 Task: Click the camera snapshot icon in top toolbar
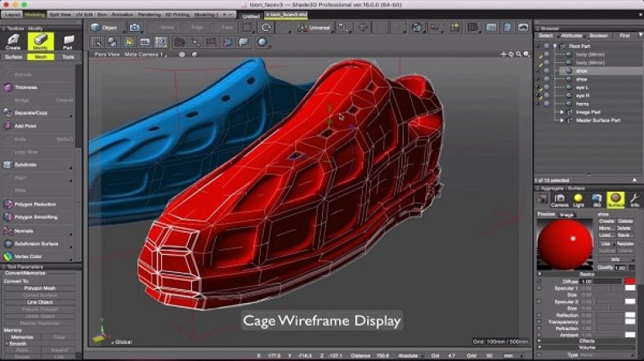pyautogui.click(x=134, y=28)
